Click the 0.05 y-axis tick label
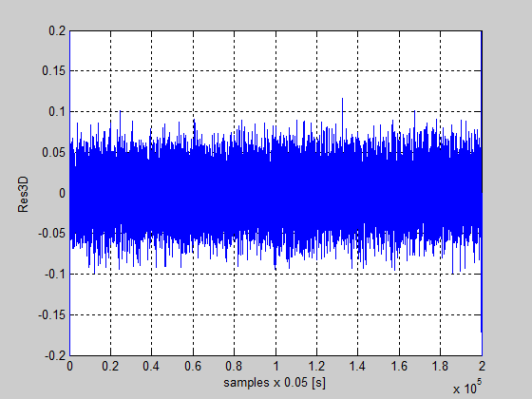Screen dimensions: 532x399 tap(53, 152)
